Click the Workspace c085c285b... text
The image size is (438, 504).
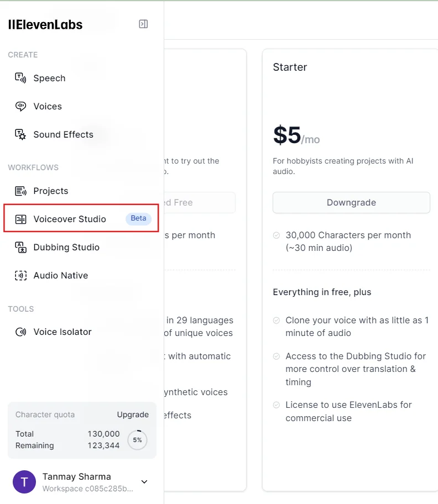pyautogui.click(x=87, y=489)
